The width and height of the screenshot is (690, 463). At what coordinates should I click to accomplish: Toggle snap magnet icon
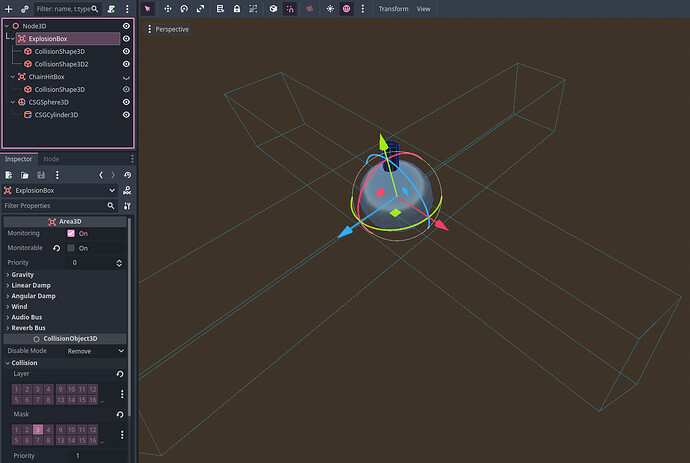pos(290,9)
